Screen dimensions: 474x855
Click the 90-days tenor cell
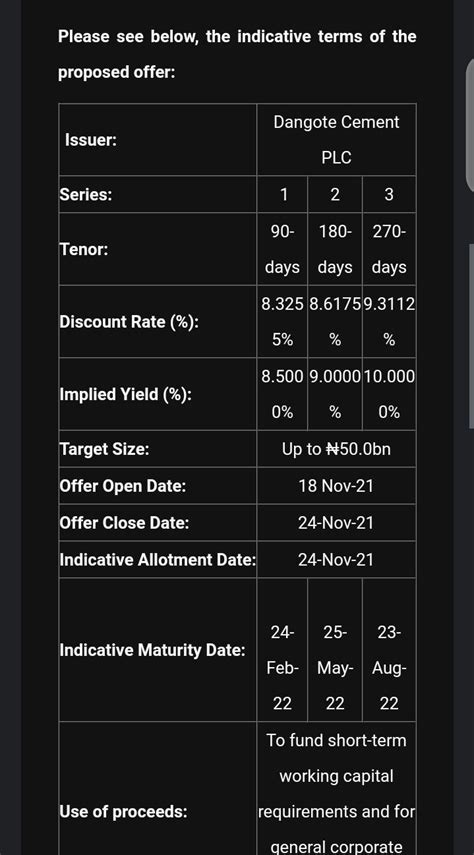click(x=282, y=249)
